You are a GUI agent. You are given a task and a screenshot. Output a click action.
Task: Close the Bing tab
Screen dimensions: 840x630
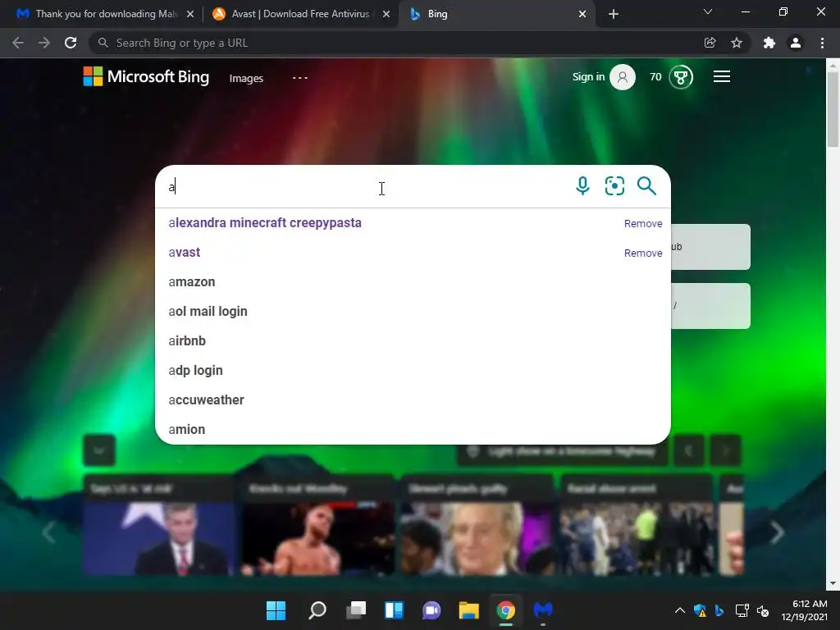(582, 15)
